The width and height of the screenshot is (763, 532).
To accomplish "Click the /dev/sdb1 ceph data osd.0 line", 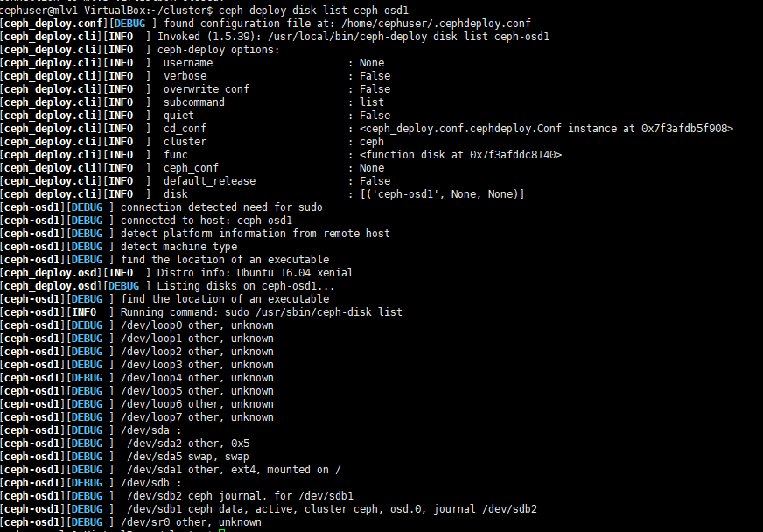I will pyautogui.click(x=332, y=509).
